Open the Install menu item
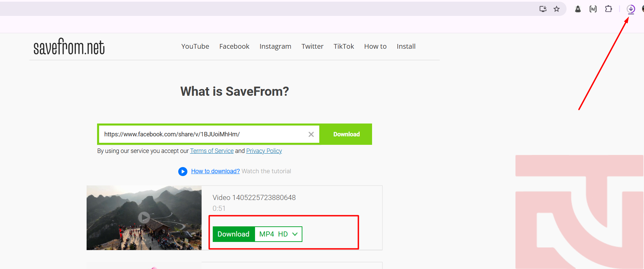 pos(406,46)
